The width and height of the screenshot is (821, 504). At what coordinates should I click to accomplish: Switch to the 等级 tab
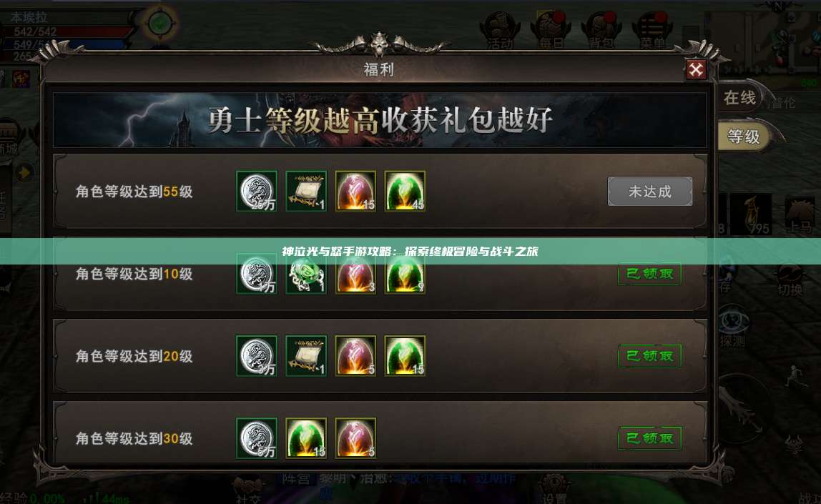tap(744, 137)
